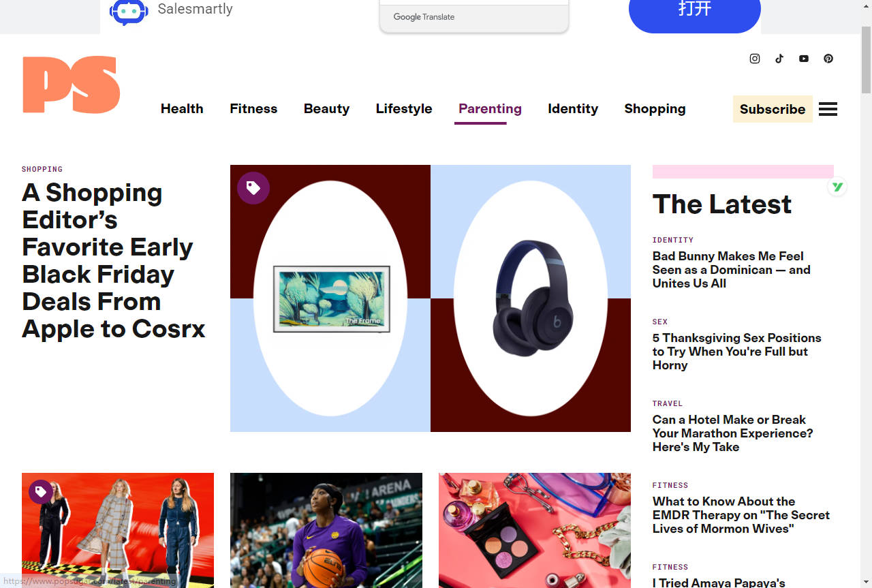The height and width of the screenshot is (588, 872).
Task: Click the shopping tag icon on featured image
Action: point(253,188)
